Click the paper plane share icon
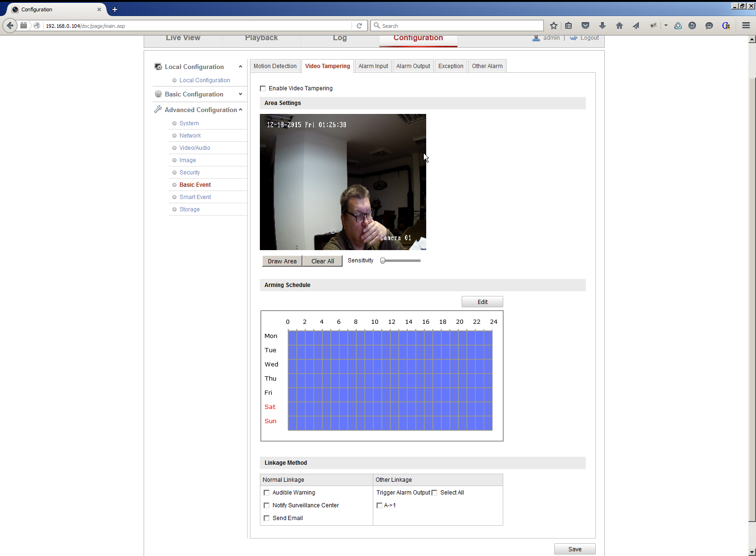Image resolution: width=756 pixels, height=556 pixels. [x=636, y=26]
